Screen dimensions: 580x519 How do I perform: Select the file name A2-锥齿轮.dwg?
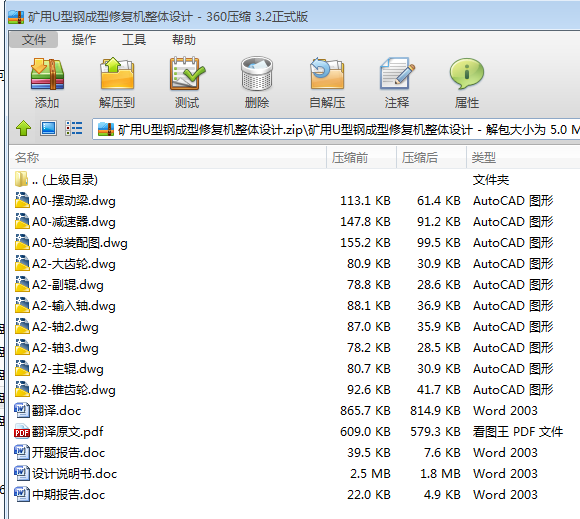pos(74,390)
